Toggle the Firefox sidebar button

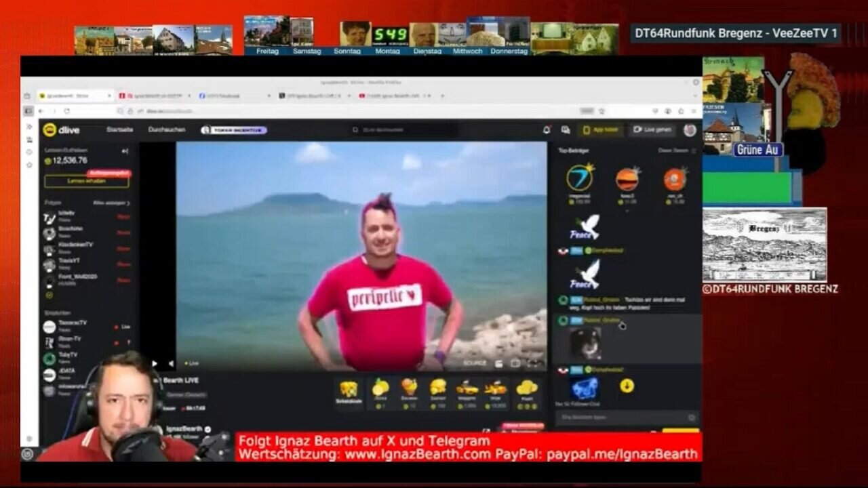28,111
